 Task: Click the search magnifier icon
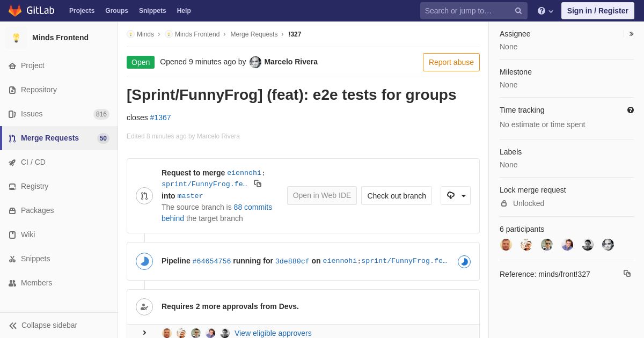point(518,11)
